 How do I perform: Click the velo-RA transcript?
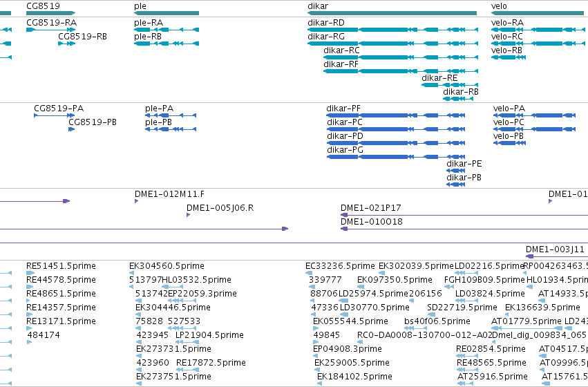(x=539, y=30)
